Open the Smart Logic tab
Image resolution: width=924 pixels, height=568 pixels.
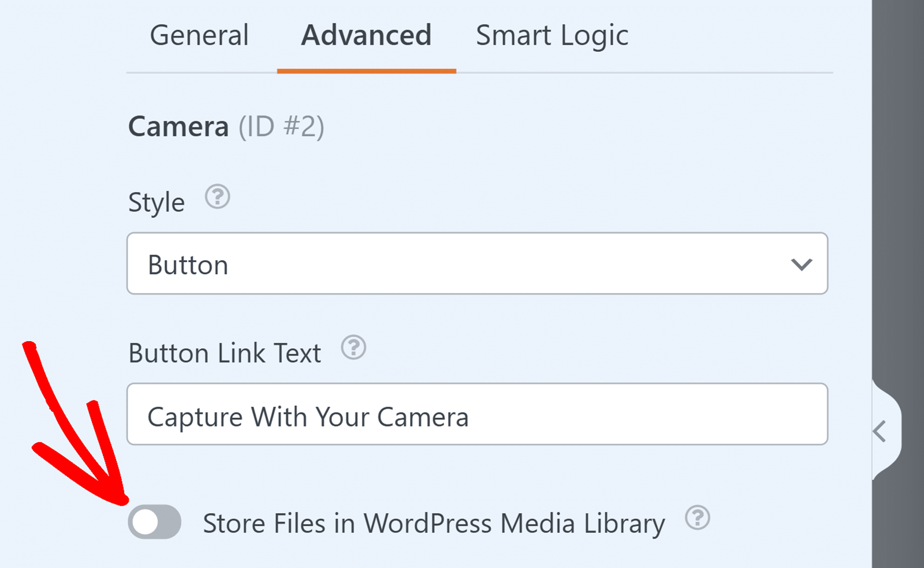coord(552,35)
